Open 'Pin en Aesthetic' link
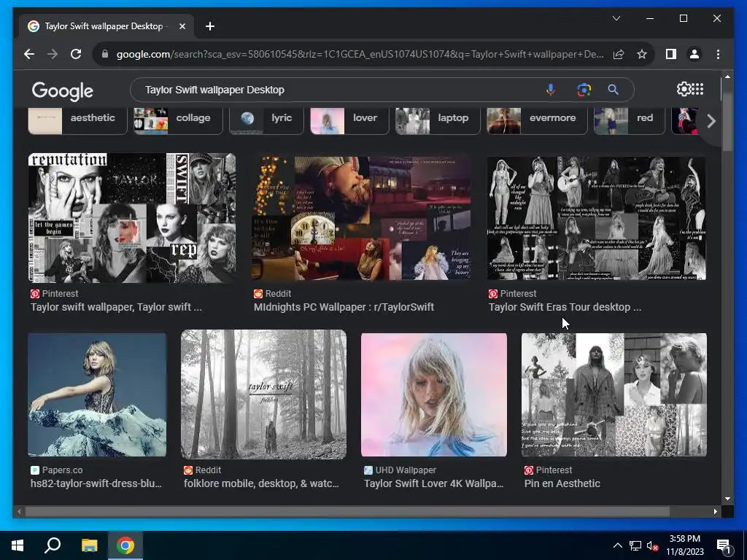Image resolution: width=747 pixels, height=560 pixels. (562, 484)
